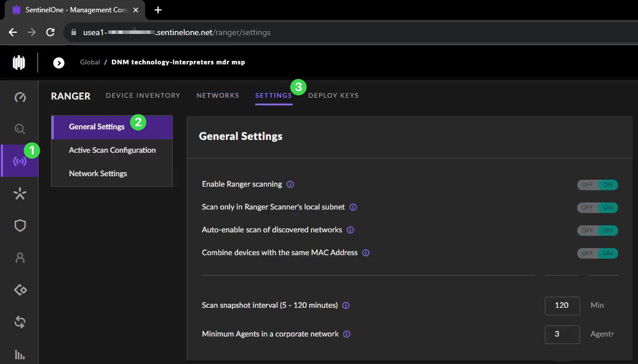Click the SentinelOne logo
Screen dimensions: 638x364
(x=19, y=62)
